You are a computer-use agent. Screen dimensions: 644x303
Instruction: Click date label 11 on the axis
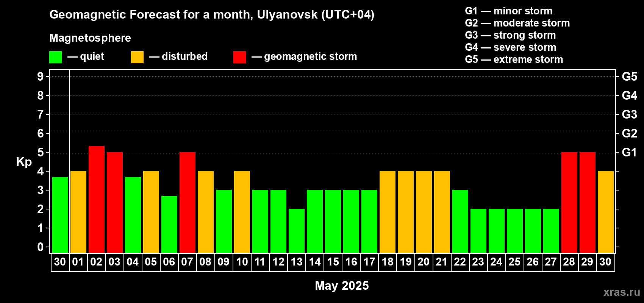pyautogui.click(x=260, y=262)
